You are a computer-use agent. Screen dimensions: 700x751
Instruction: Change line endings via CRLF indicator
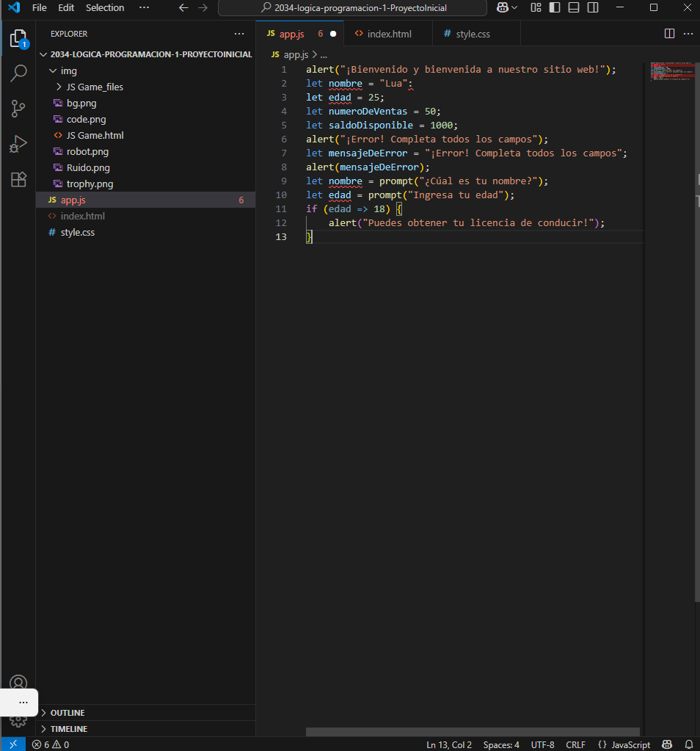(x=575, y=745)
